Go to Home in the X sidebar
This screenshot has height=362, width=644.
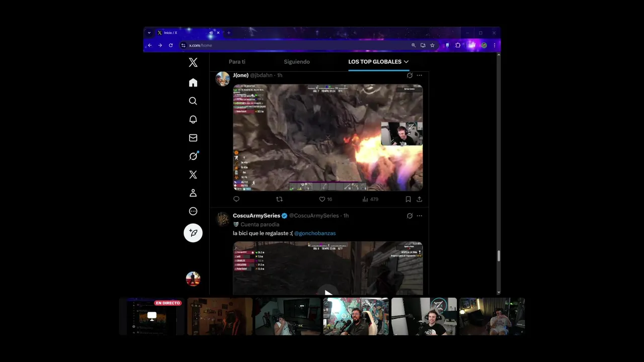[x=193, y=82]
